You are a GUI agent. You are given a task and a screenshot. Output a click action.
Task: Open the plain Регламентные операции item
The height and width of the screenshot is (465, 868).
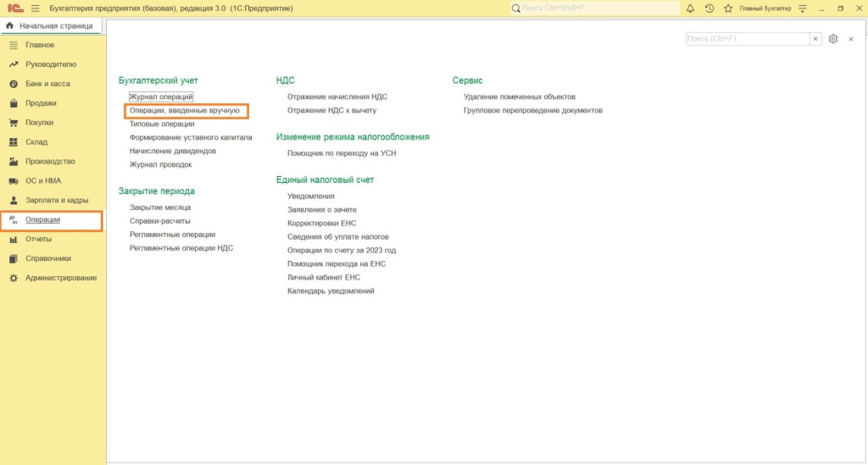point(172,235)
